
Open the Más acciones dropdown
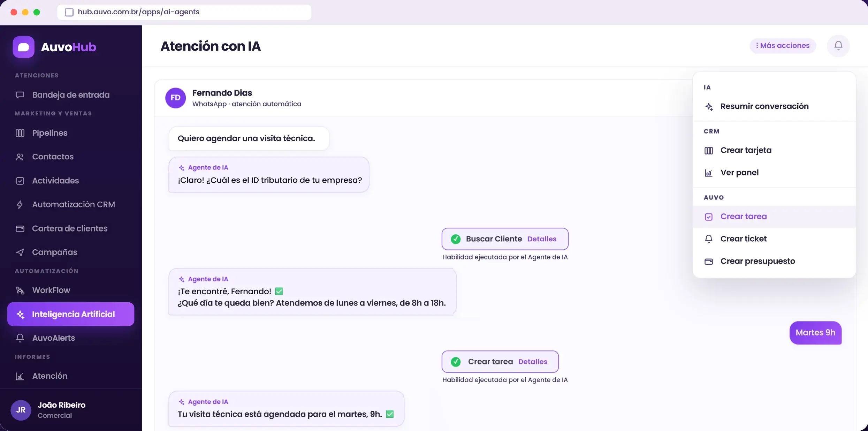783,46
